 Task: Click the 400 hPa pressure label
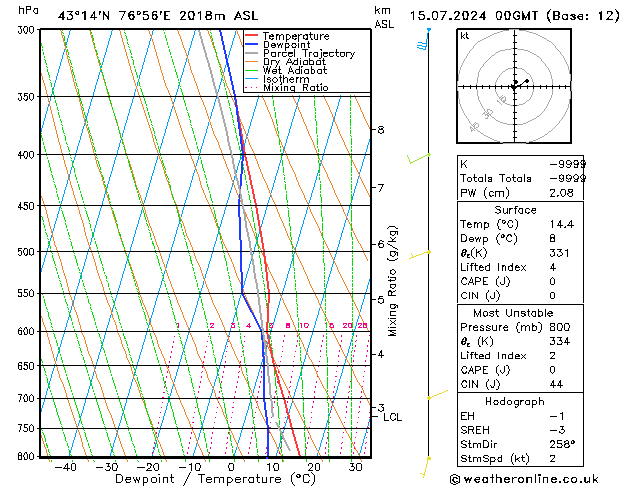tap(28, 155)
